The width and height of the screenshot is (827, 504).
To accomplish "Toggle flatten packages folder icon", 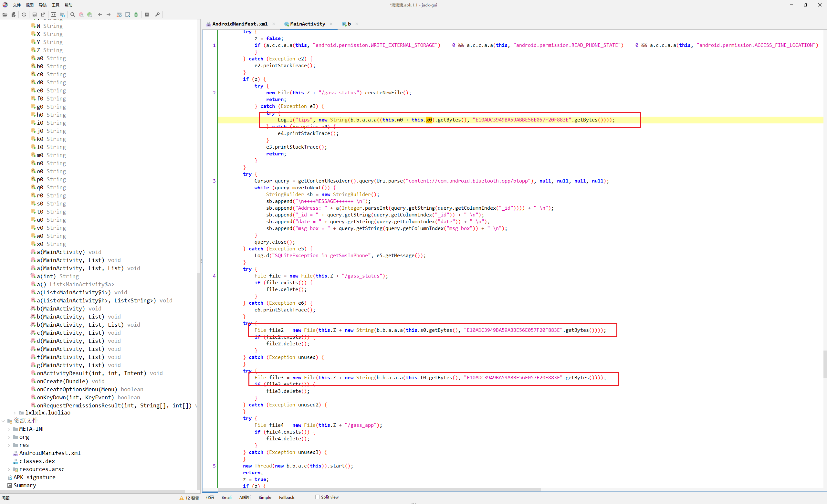I will [x=62, y=15].
